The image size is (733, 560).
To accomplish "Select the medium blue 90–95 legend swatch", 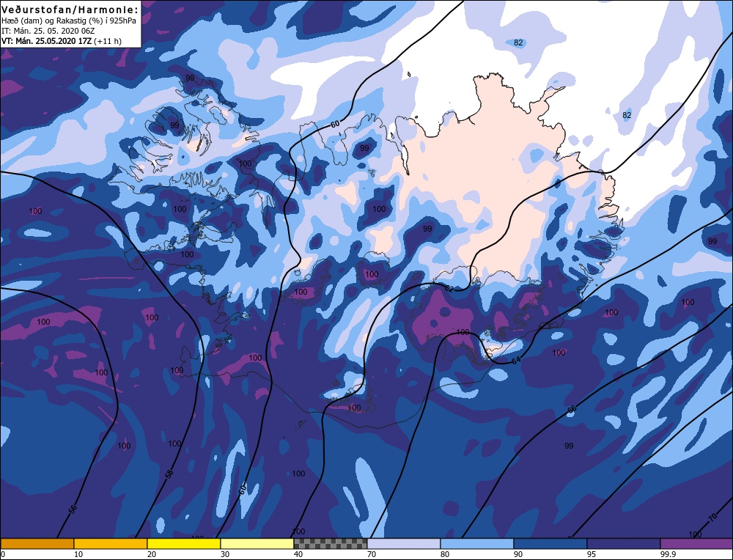I will 550,544.
